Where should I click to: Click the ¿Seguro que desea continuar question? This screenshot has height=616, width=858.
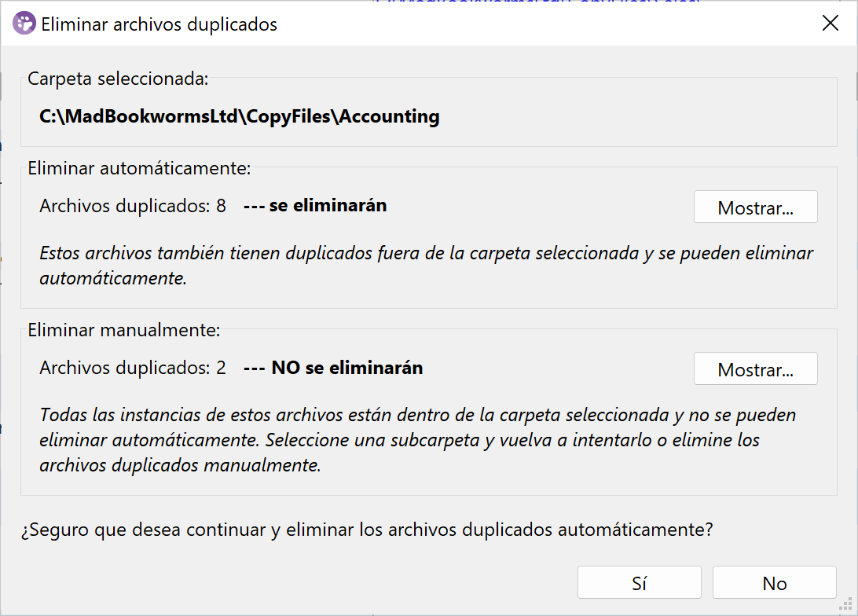click(x=367, y=530)
